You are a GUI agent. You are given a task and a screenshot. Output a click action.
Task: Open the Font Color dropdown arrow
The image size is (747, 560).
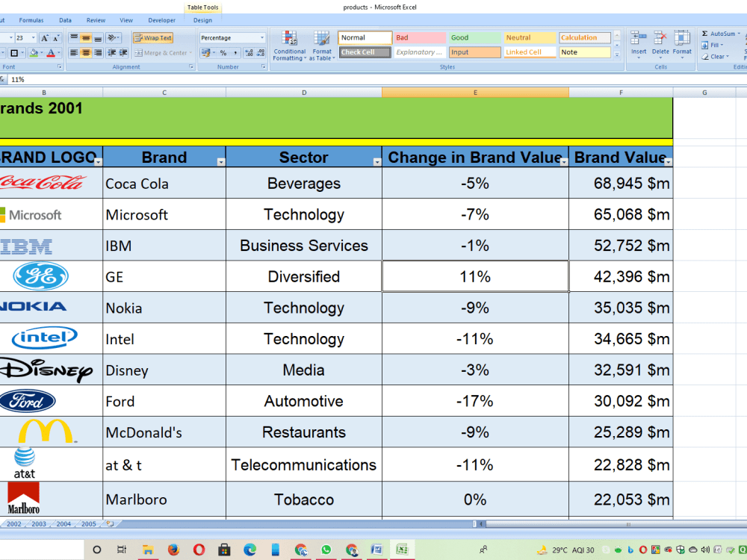58,53
